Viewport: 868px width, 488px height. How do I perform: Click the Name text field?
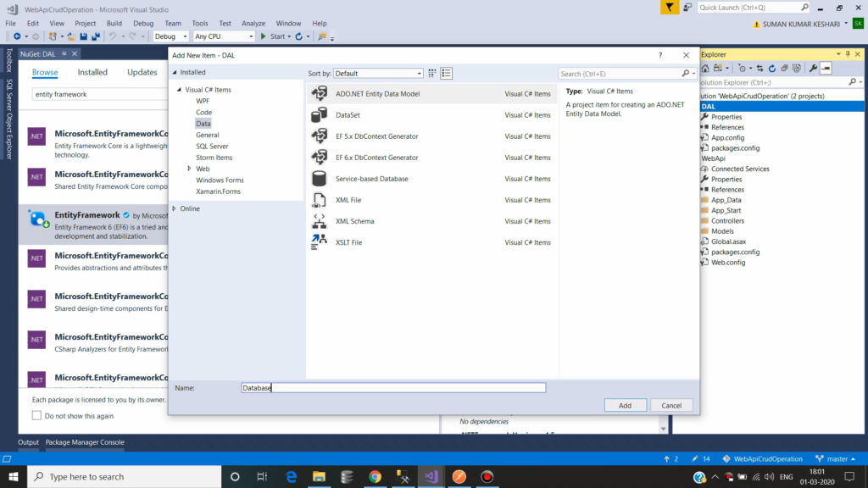click(x=393, y=388)
